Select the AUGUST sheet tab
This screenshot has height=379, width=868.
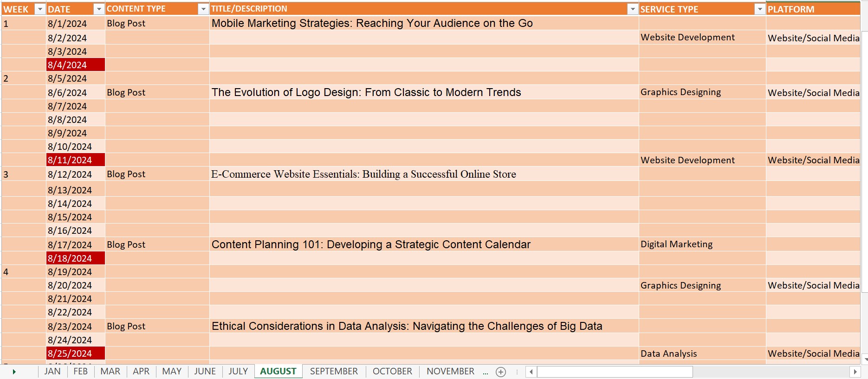pos(278,371)
